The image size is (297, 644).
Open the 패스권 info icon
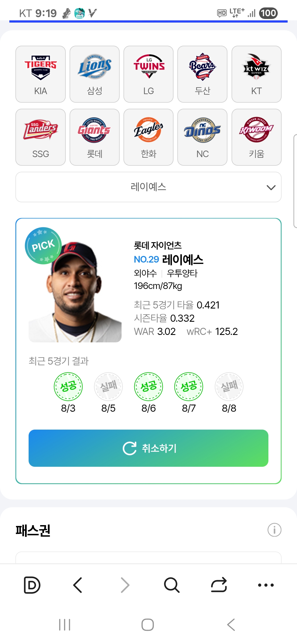(274, 530)
